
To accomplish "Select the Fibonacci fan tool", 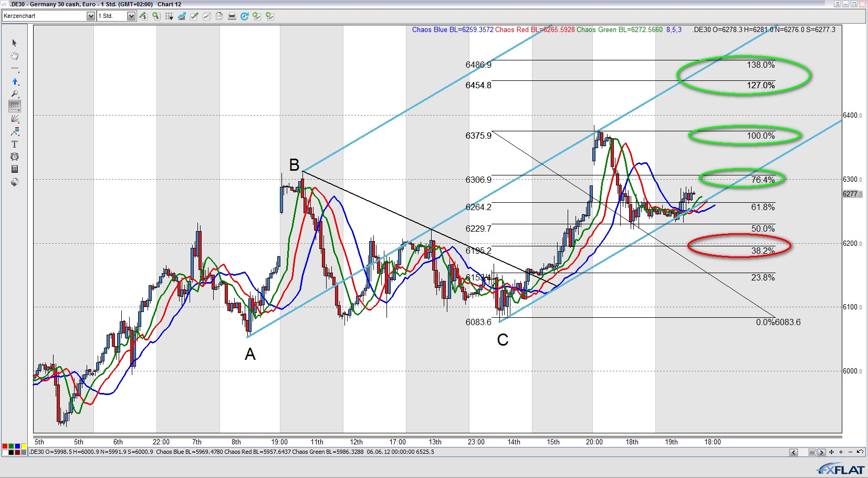I will click(x=15, y=119).
